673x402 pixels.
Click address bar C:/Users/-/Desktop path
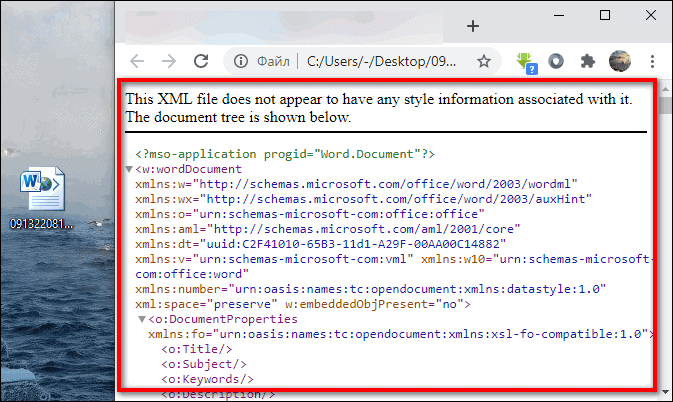[381, 61]
